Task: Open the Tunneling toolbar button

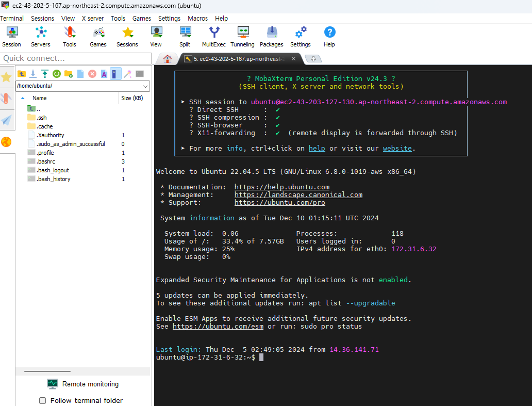Action: [243, 37]
